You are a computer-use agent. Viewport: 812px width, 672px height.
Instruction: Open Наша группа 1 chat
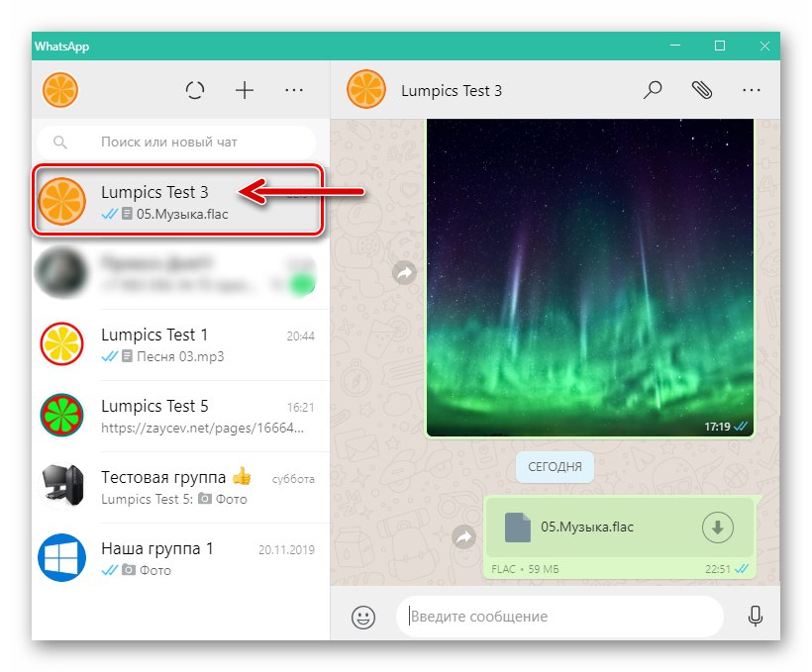pos(180,558)
